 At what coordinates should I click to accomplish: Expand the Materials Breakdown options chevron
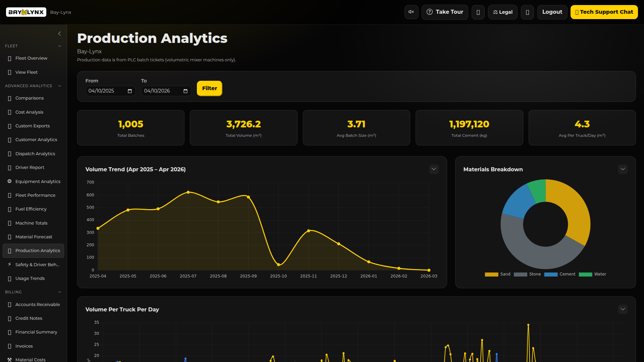623,169
